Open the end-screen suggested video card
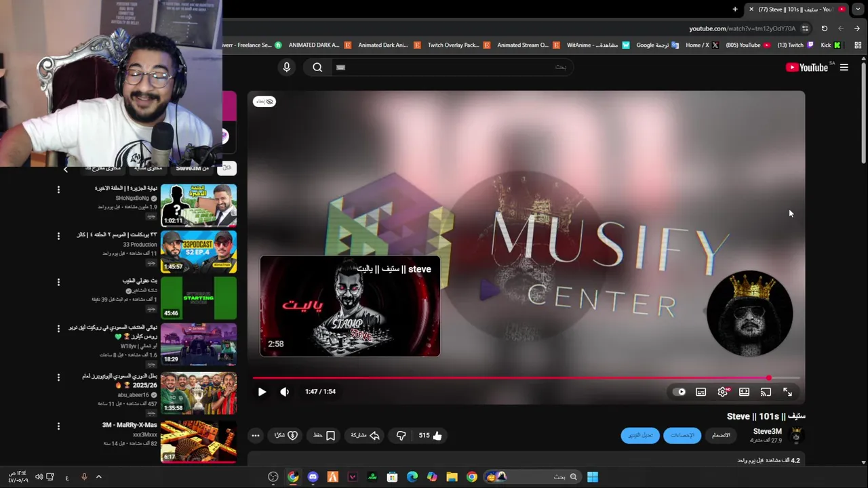Viewport: 868px width, 488px height. coord(350,306)
